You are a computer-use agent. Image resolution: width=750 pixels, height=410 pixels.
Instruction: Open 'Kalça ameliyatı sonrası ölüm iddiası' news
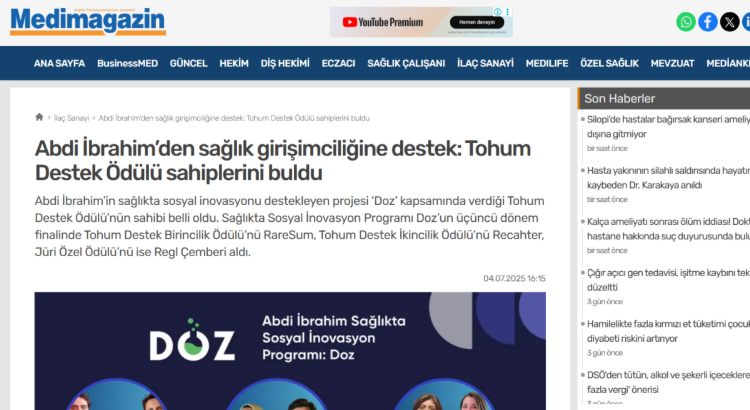coord(668,229)
